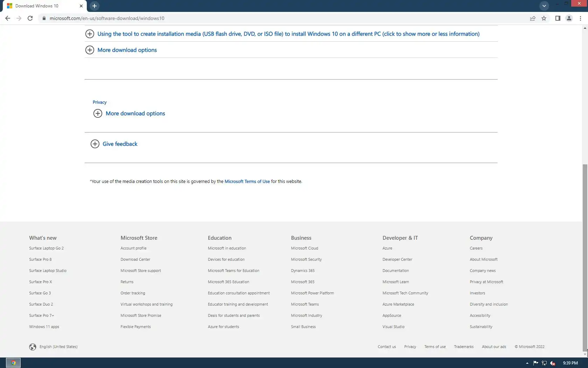Image resolution: width=588 pixels, height=368 pixels.
Task: Expand More download options above the Privacy link
Action: tap(121, 50)
